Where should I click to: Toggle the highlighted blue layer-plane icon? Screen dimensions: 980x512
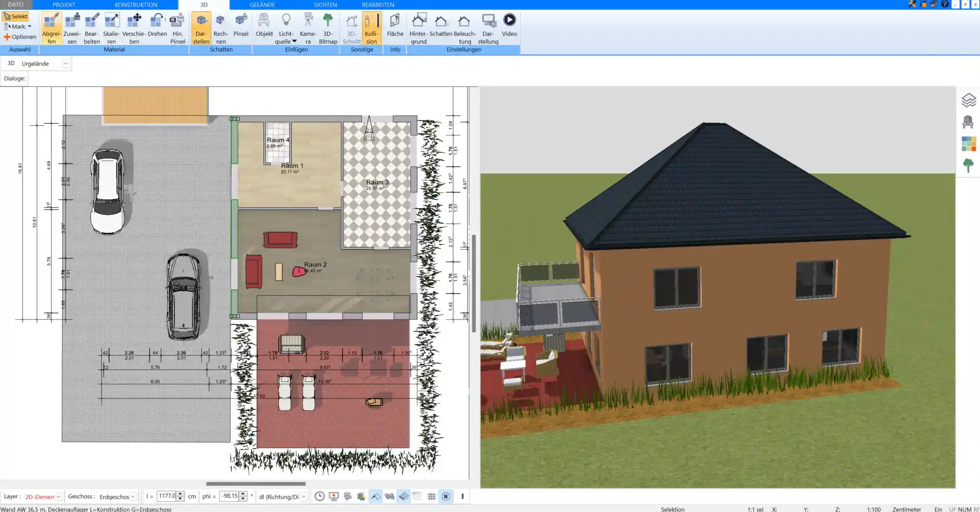[x=404, y=496]
